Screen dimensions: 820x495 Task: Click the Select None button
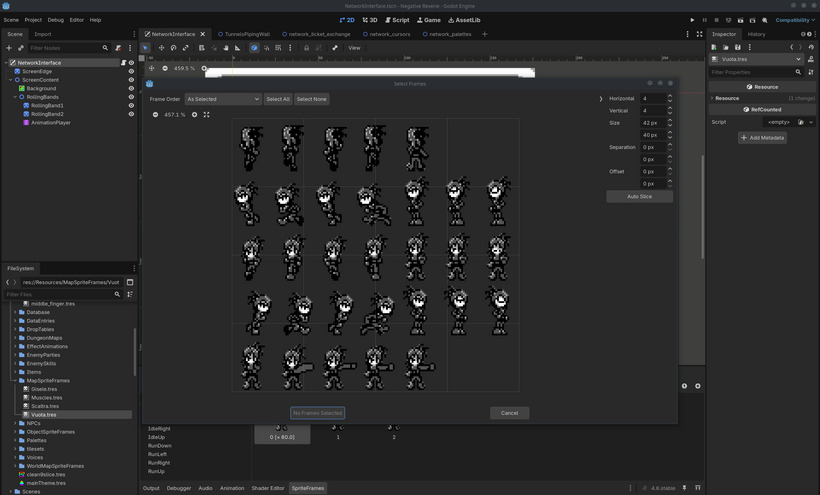pos(312,99)
